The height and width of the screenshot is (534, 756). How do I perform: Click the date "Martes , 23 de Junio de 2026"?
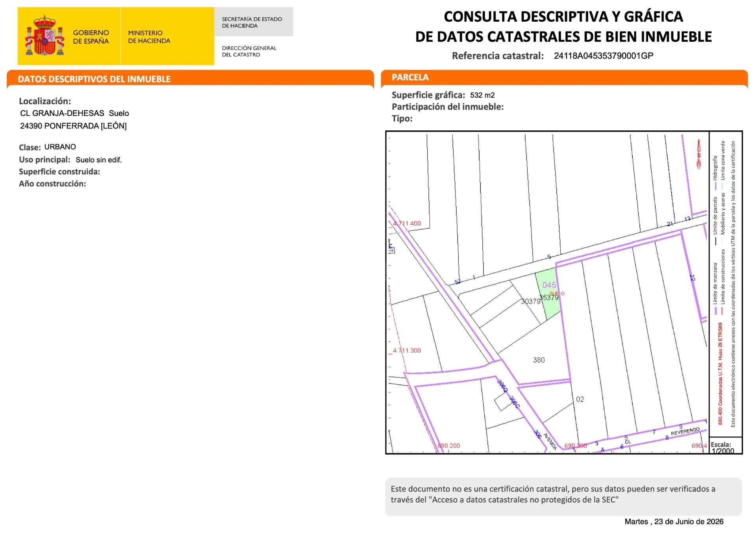(674, 521)
